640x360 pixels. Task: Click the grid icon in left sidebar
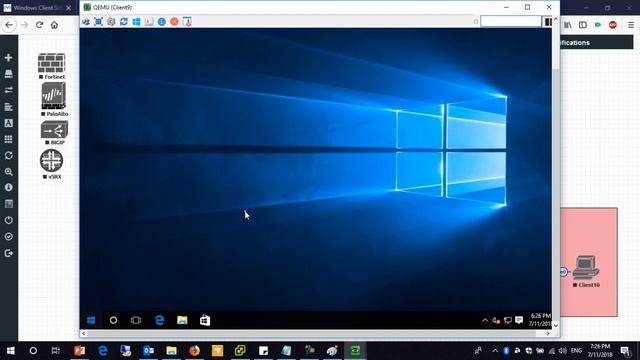click(x=9, y=139)
